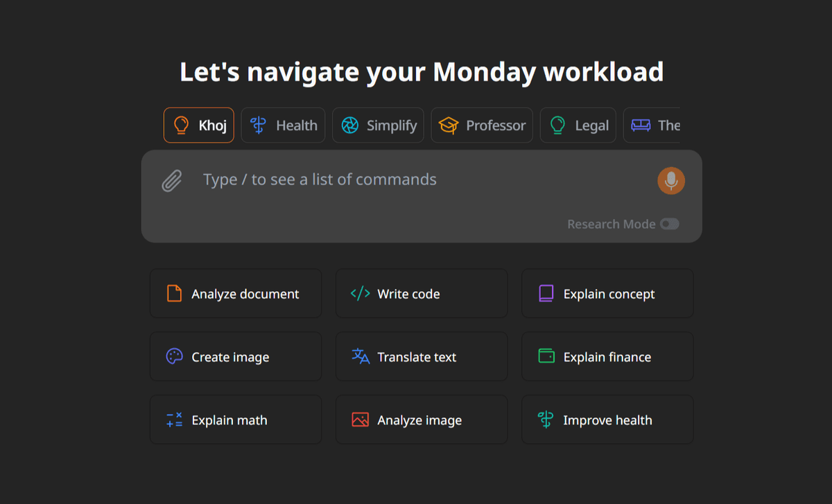Click the graduation cap icon on Professor

449,125
